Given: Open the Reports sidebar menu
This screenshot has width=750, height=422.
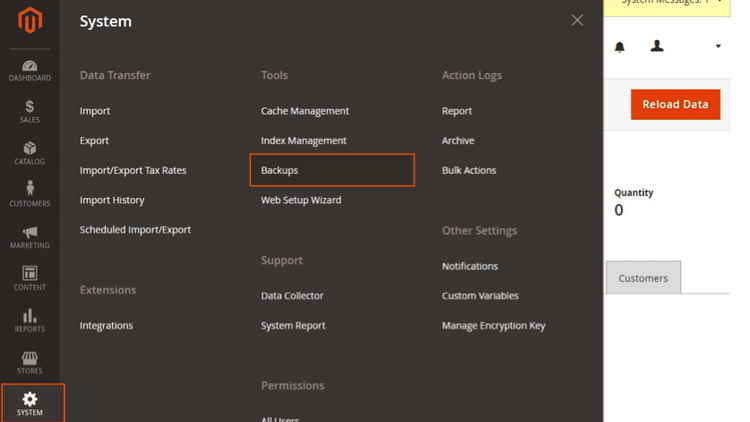Looking at the screenshot, I should 30,320.
